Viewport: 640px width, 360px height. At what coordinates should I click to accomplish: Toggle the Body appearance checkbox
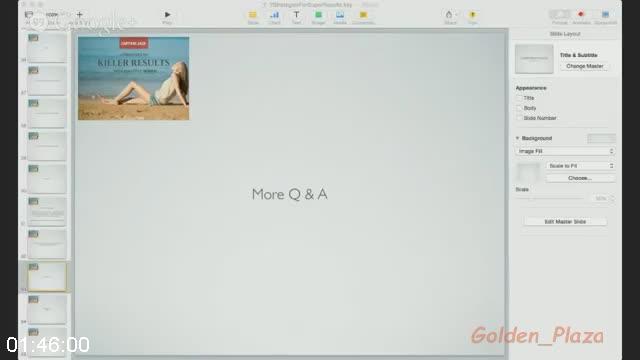pyautogui.click(x=520, y=108)
